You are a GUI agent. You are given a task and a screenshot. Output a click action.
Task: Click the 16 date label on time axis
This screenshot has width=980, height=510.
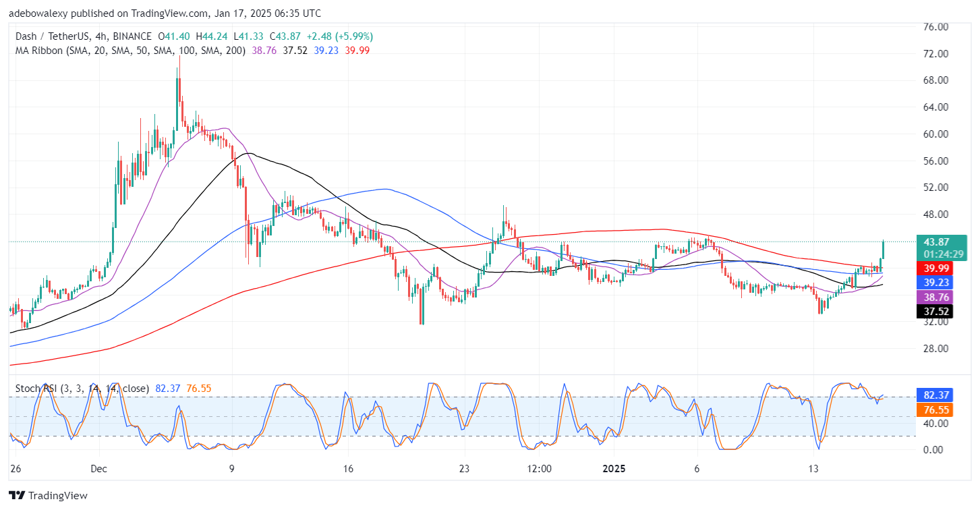tap(347, 468)
